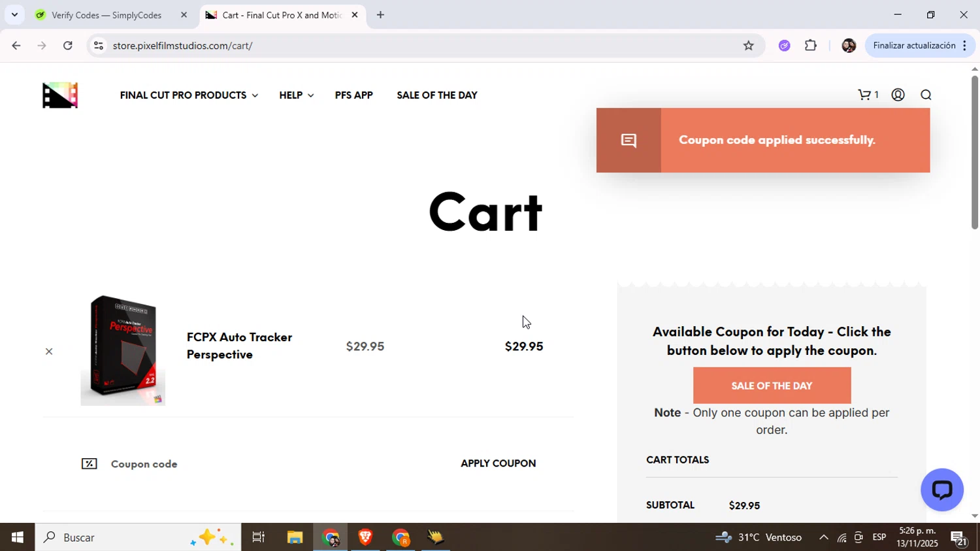Open Task View on taskbar
Screen dimensions: 980x551
[x=259, y=537]
